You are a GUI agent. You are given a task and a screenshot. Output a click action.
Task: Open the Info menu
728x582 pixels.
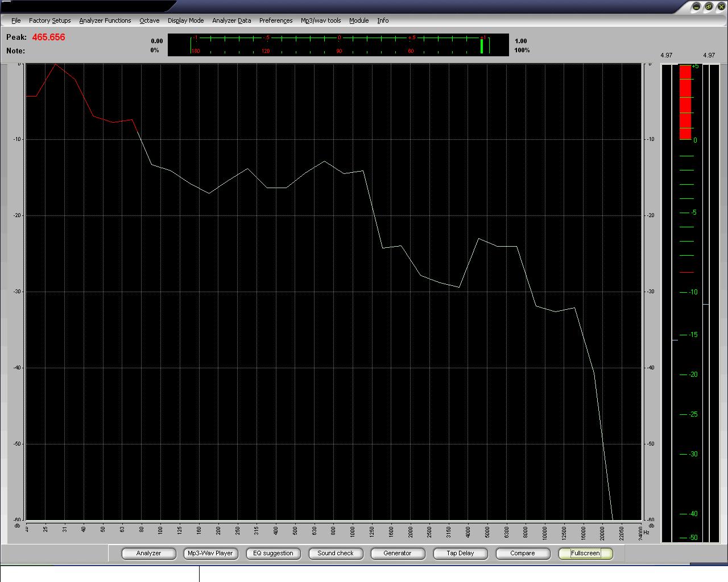(x=383, y=20)
